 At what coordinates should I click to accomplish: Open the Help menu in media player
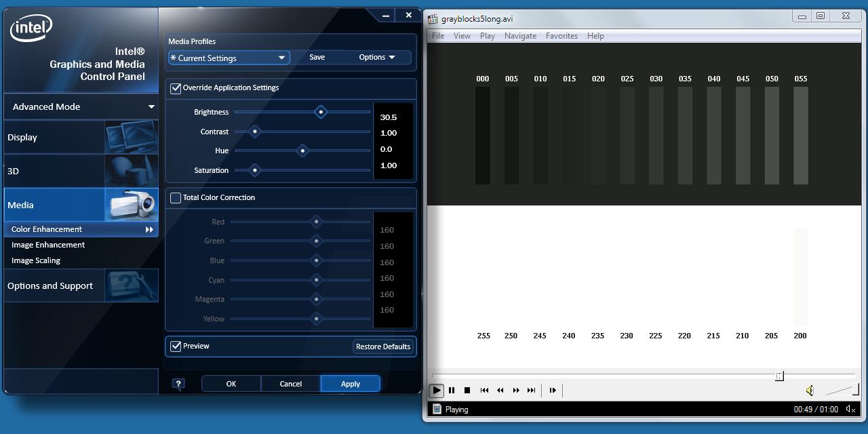coord(595,36)
